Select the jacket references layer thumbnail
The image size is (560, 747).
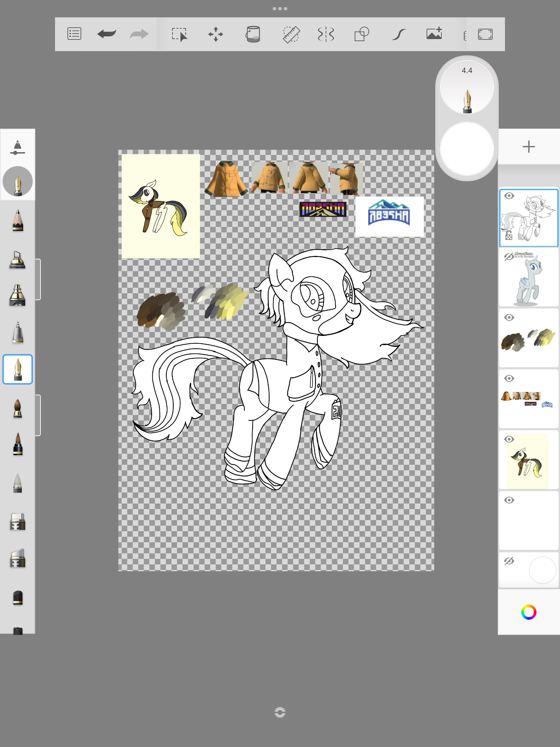tap(529, 399)
